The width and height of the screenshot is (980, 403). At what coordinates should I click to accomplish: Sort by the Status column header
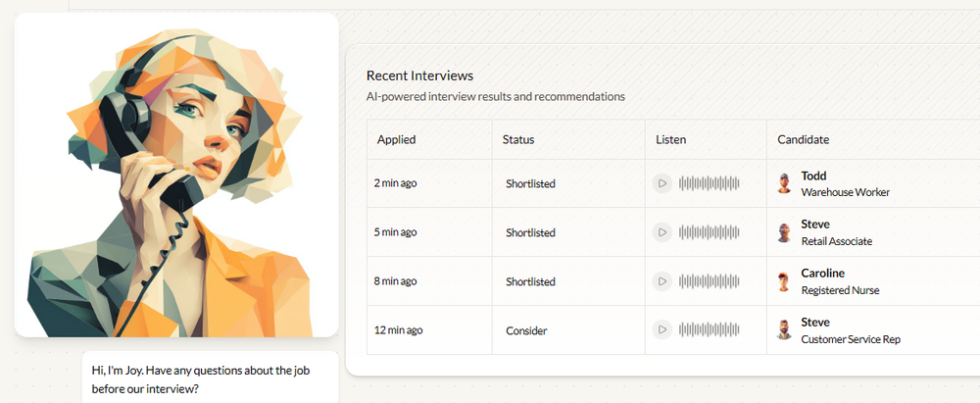coord(518,139)
